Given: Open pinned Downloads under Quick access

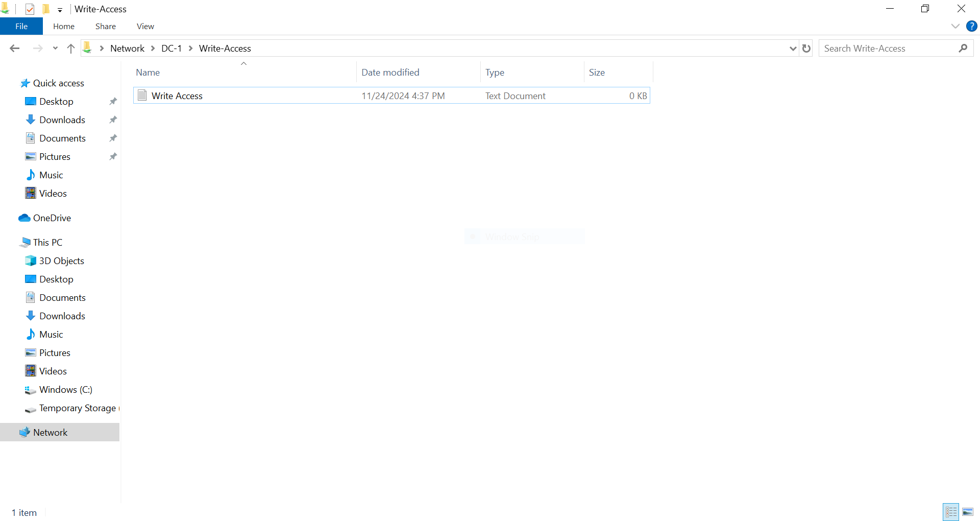Looking at the screenshot, I should (62, 120).
